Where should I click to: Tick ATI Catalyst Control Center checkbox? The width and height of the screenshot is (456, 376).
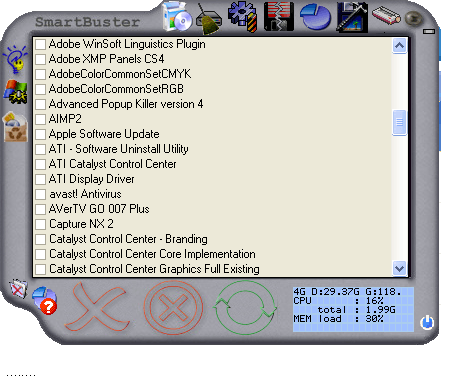coord(41,164)
